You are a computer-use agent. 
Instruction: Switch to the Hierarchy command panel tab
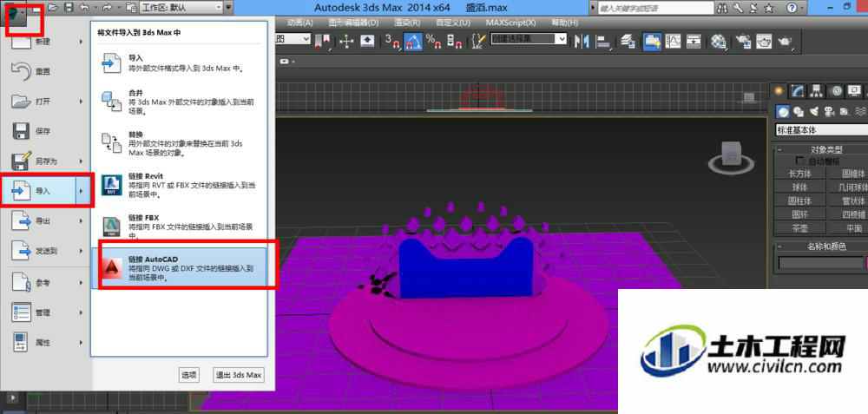pos(816,91)
